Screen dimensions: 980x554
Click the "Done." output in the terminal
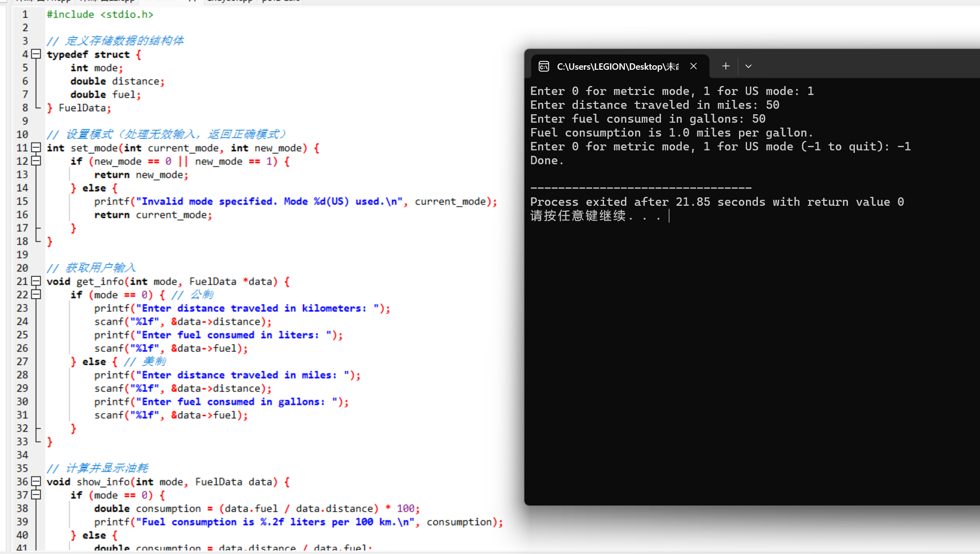[547, 160]
